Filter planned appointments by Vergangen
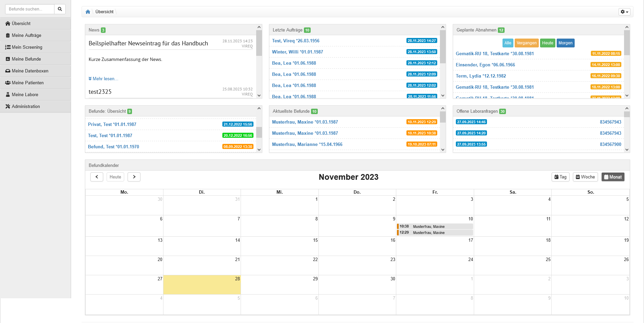The image size is (644, 323). click(x=527, y=43)
